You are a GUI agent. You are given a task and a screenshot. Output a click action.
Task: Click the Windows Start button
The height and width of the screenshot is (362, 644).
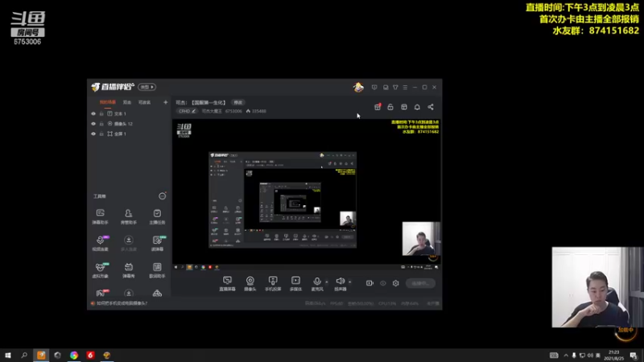[x=8, y=355]
